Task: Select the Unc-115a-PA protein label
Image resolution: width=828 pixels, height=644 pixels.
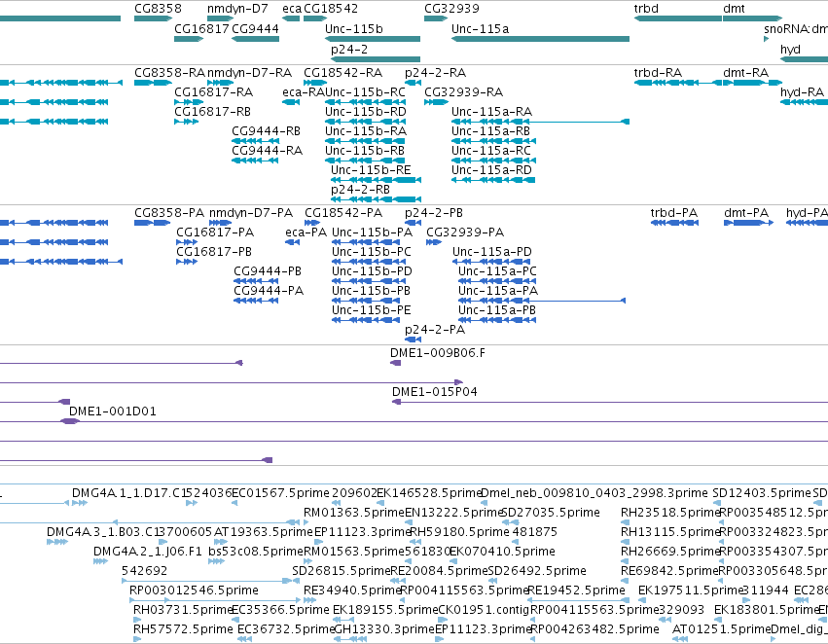Action: click(x=498, y=291)
